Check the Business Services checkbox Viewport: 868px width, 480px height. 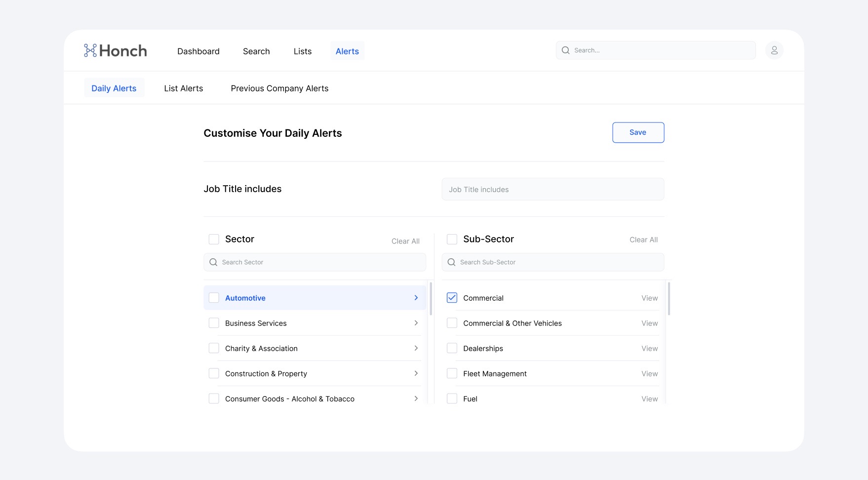coord(214,323)
